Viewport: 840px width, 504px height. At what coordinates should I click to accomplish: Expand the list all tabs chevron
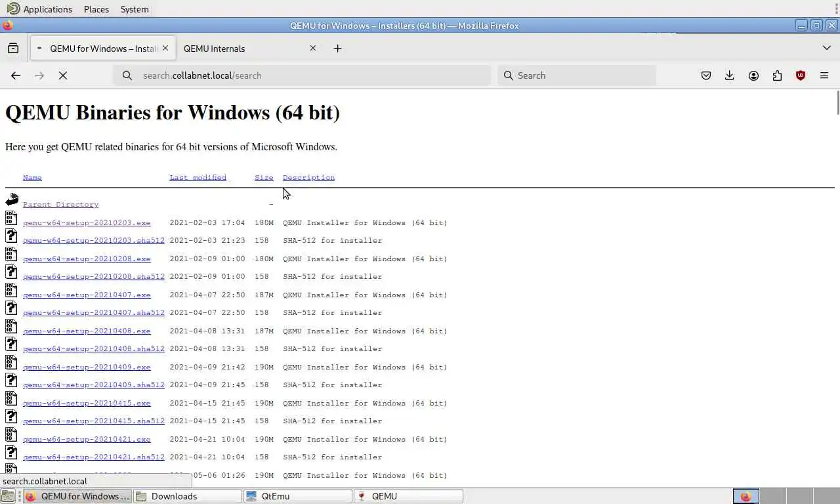[827, 48]
